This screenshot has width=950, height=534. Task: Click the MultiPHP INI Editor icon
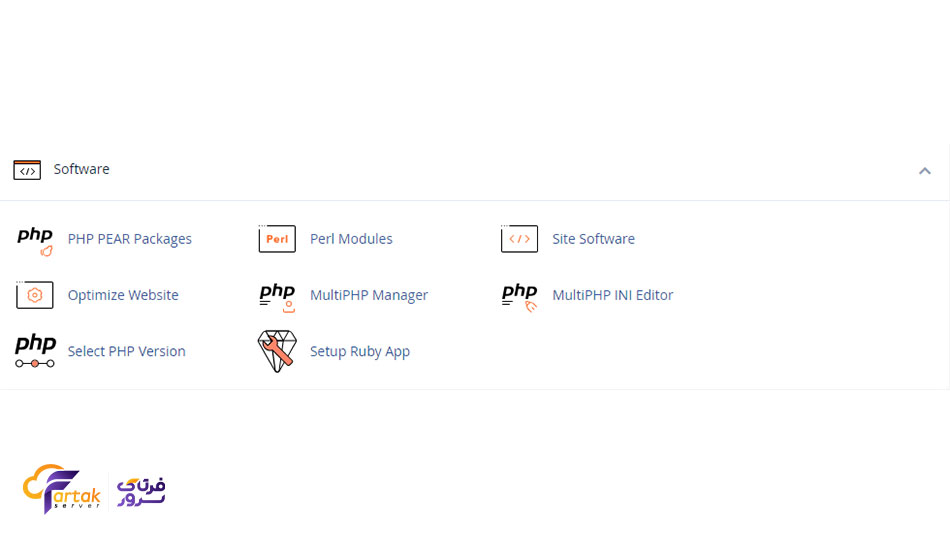point(519,296)
